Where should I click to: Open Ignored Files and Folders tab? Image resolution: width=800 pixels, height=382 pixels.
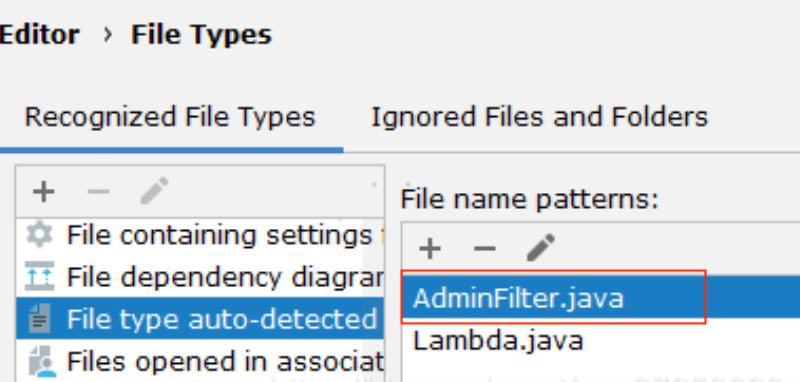[539, 117]
